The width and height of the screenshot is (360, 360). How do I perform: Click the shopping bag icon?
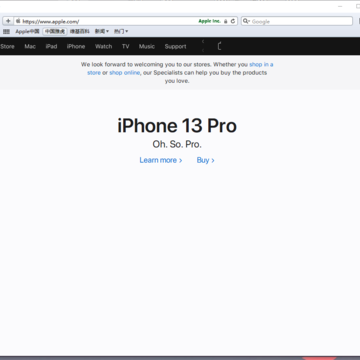pyautogui.click(x=219, y=46)
